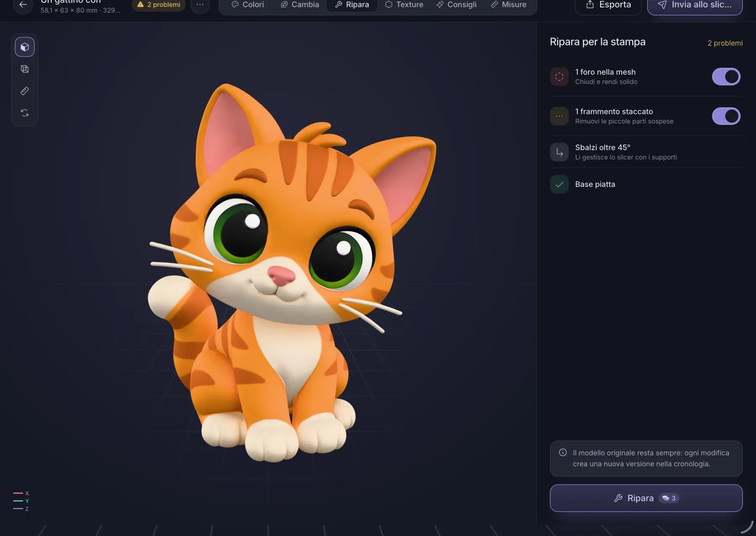Toggle the '1 foro nella mesh' switch
756x536 pixels.
pyautogui.click(x=726, y=77)
